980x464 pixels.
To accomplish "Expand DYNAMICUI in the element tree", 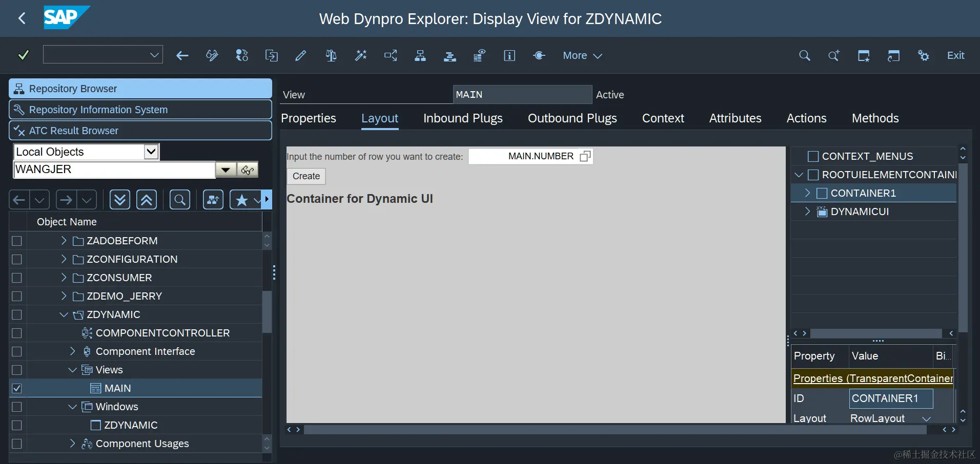I will pyautogui.click(x=807, y=211).
